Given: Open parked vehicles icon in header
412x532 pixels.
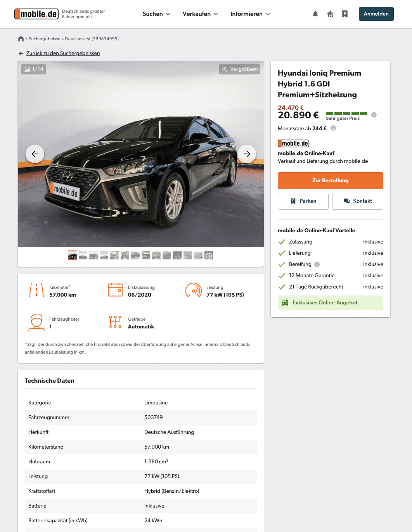Looking at the screenshot, I should click(x=345, y=14).
